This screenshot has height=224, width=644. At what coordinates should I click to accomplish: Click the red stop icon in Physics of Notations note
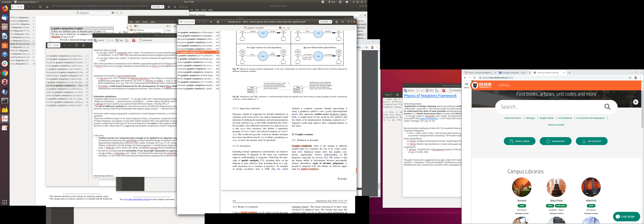point(134,40)
